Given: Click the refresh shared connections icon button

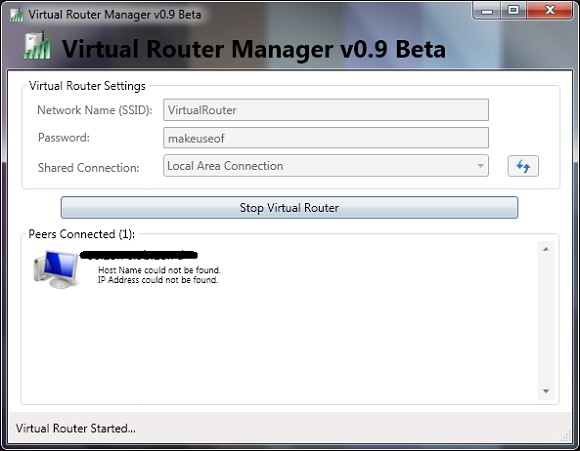Looking at the screenshot, I should [523, 166].
